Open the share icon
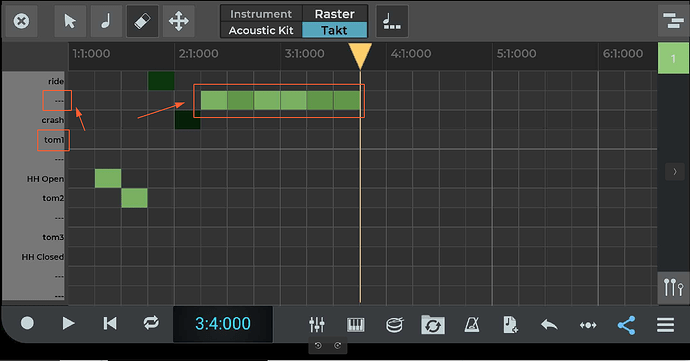This screenshot has width=690, height=361. 627,325
